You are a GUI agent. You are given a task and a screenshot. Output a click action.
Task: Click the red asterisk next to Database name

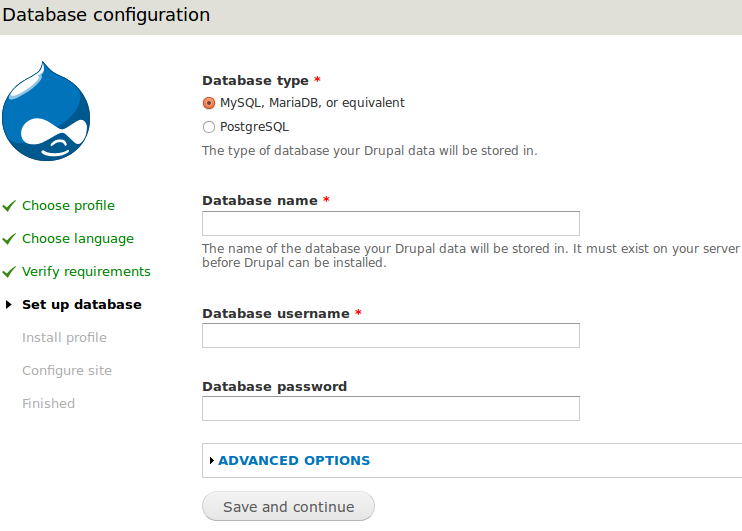point(326,201)
